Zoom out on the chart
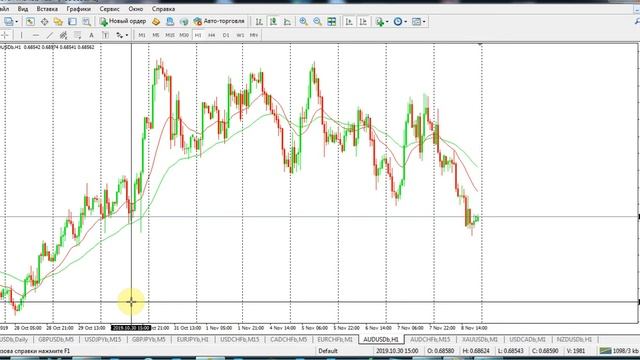 pyautogui.click(x=318, y=22)
